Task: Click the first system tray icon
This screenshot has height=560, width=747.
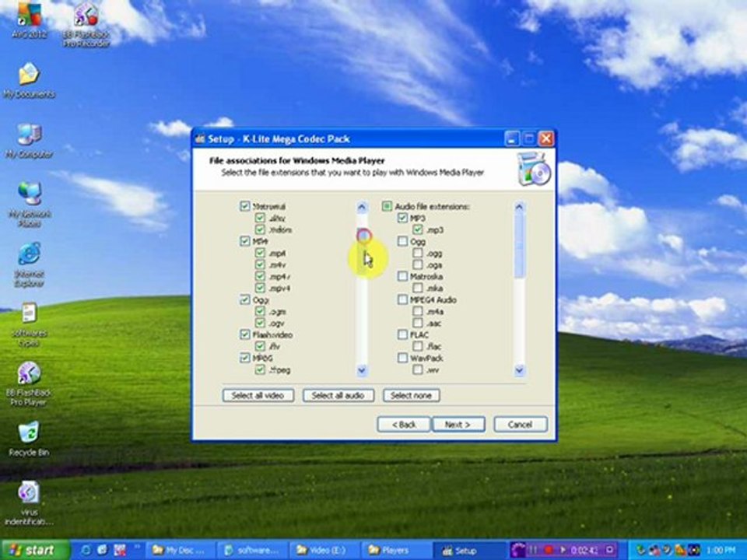Action: click(x=640, y=551)
